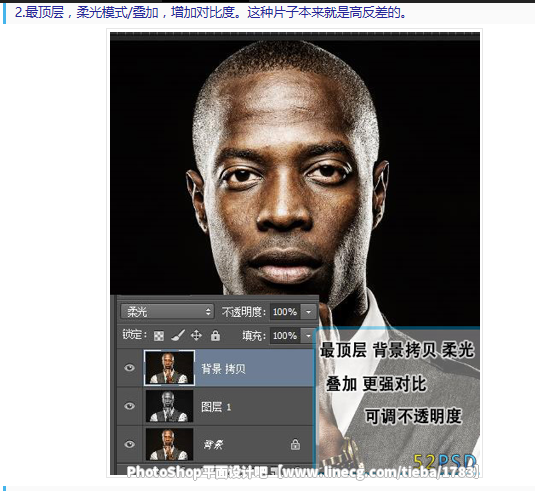The image size is (535, 491).
Task: Toggle lock position move icon
Action: point(196,335)
